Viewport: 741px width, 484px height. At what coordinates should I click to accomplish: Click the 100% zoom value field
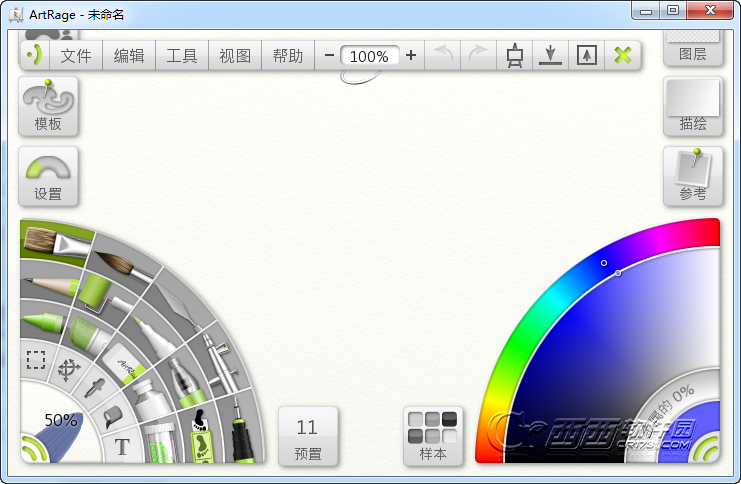click(370, 56)
